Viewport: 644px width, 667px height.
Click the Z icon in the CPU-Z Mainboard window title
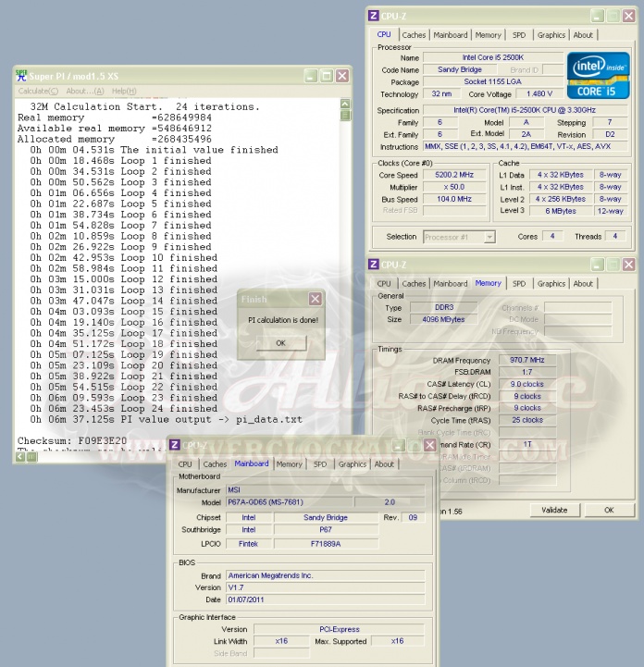click(x=175, y=445)
